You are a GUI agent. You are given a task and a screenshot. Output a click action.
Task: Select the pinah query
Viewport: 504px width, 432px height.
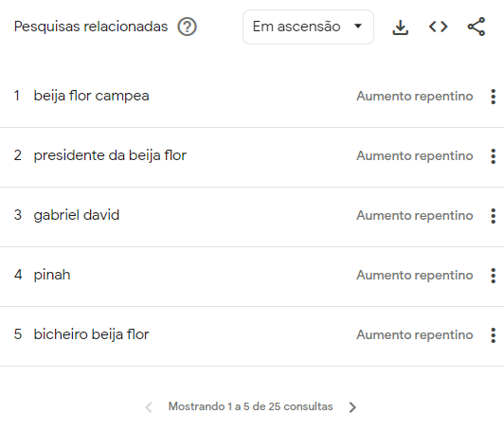(x=52, y=275)
